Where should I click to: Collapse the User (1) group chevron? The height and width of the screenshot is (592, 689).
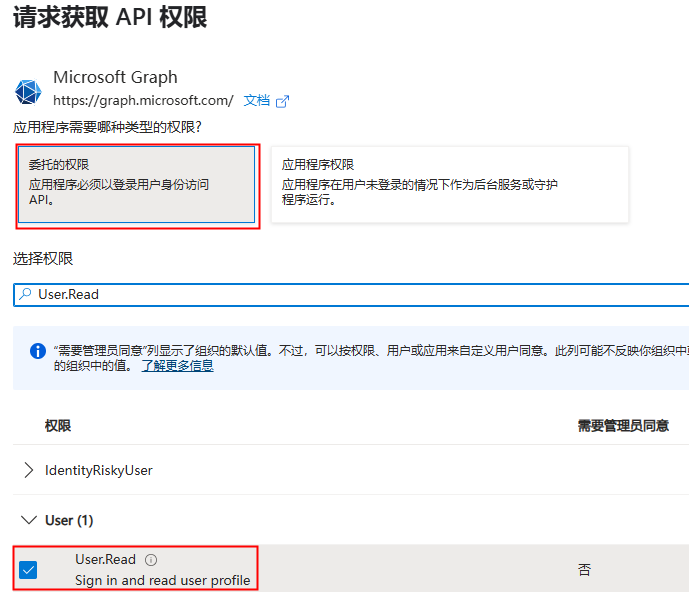29,520
